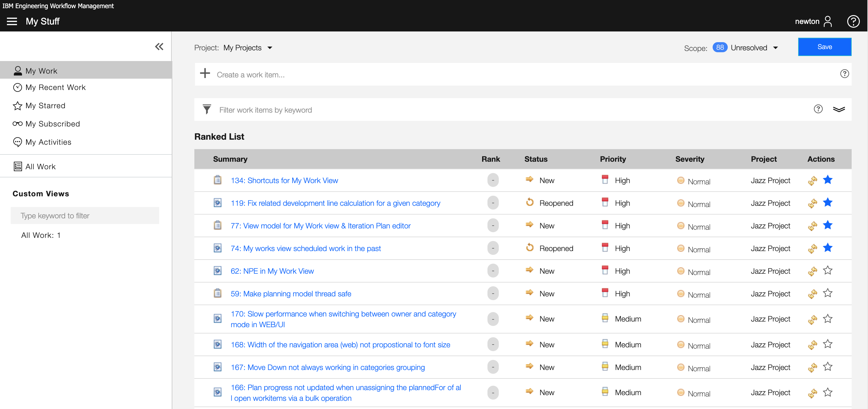Star work item 62 NPE in My Work View
The image size is (868, 409).
[827, 271]
